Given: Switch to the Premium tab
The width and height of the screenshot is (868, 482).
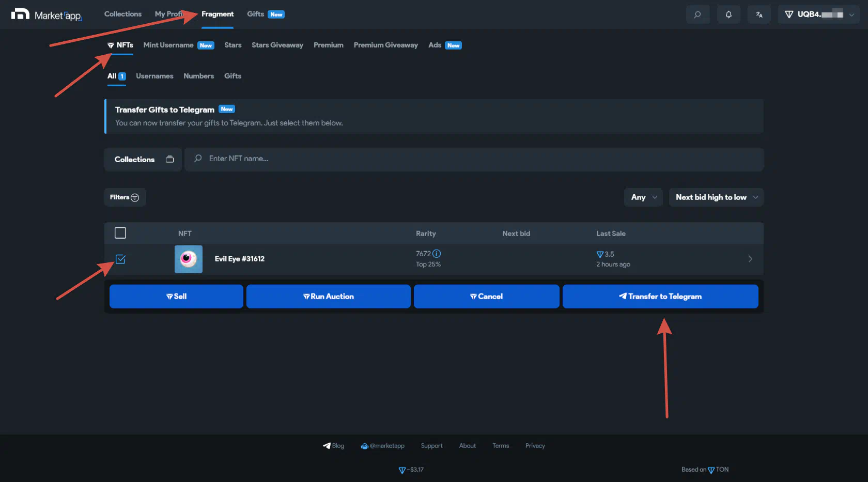Looking at the screenshot, I should [x=329, y=45].
